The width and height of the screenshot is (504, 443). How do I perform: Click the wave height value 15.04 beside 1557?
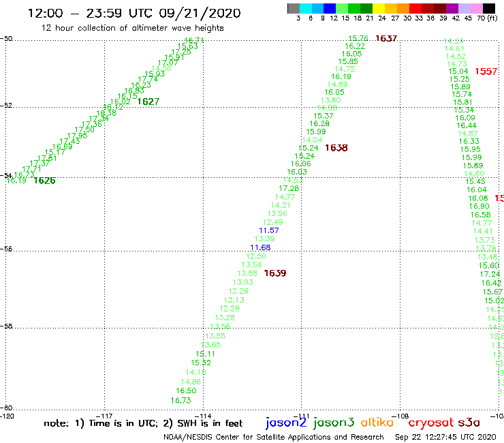tap(458, 72)
